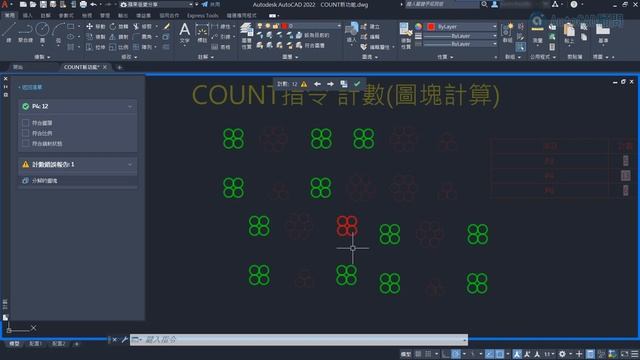Switch to Model layout tab at bottom
The height and width of the screenshot is (360, 640).
[14, 344]
